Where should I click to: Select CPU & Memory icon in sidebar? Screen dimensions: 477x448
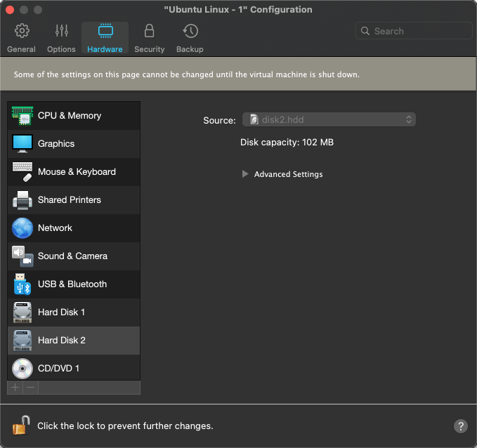click(22, 116)
